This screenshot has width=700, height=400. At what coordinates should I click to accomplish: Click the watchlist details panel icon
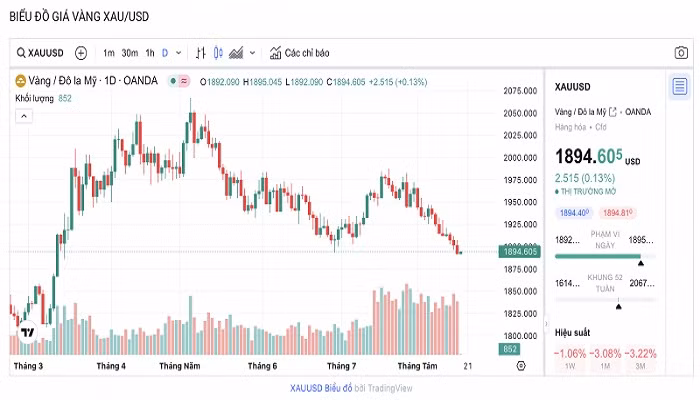(681, 87)
